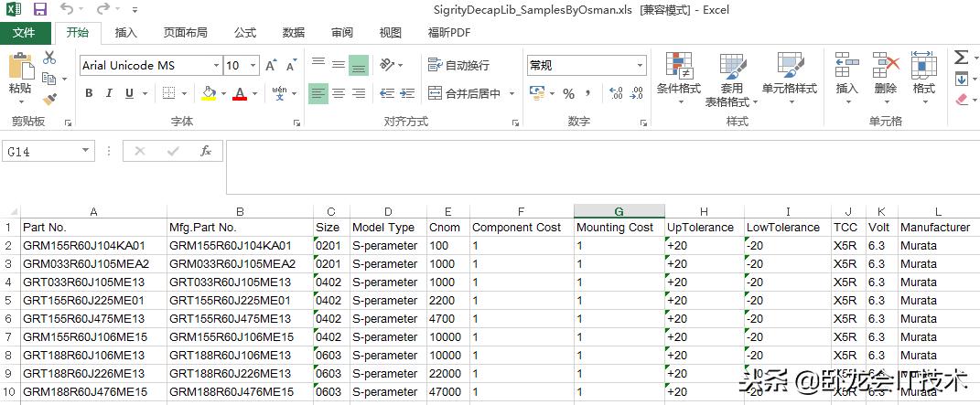Select column G header
Viewport: 980px width, 405px height.
[x=619, y=211]
